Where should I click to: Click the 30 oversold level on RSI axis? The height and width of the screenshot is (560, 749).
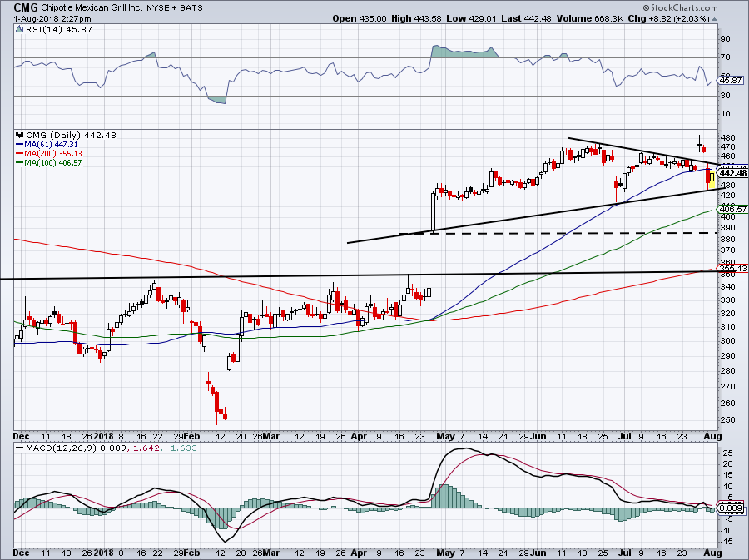coord(726,96)
